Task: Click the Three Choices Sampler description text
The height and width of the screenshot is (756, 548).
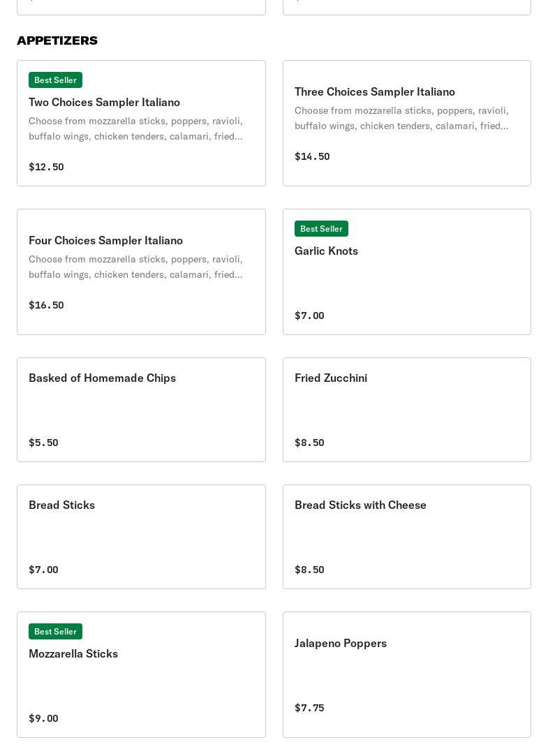Action: click(x=401, y=118)
